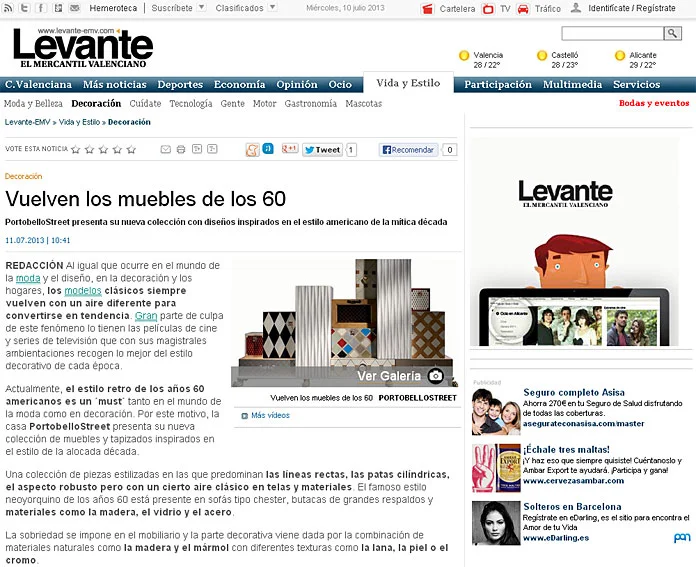Rate the article five stars

point(131,149)
